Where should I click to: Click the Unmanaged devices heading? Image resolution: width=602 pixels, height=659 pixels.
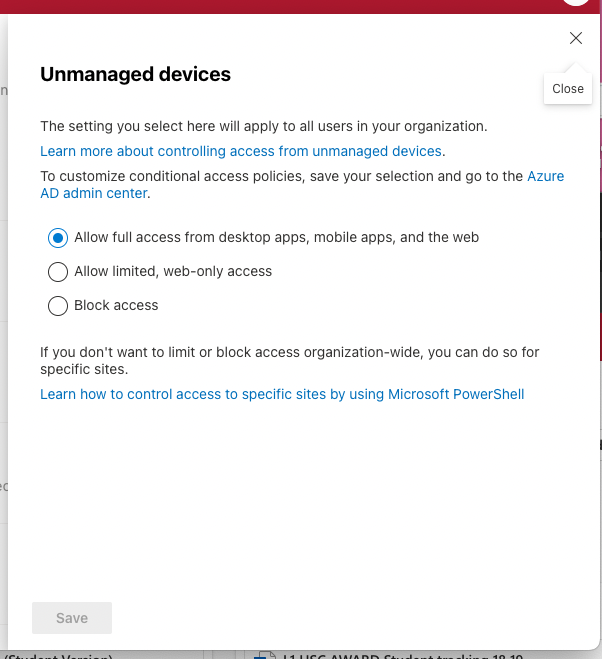(135, 74)
